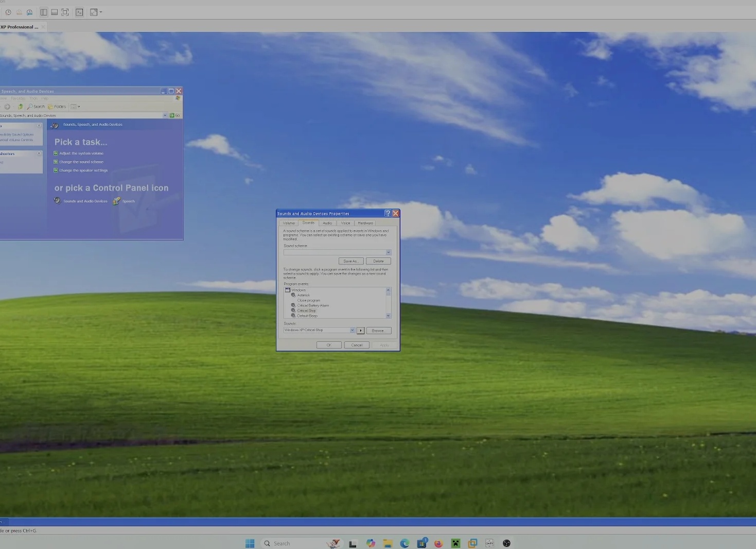Open Copilot from the taskbar
The image size is (756, 549).
click(371, 543)
